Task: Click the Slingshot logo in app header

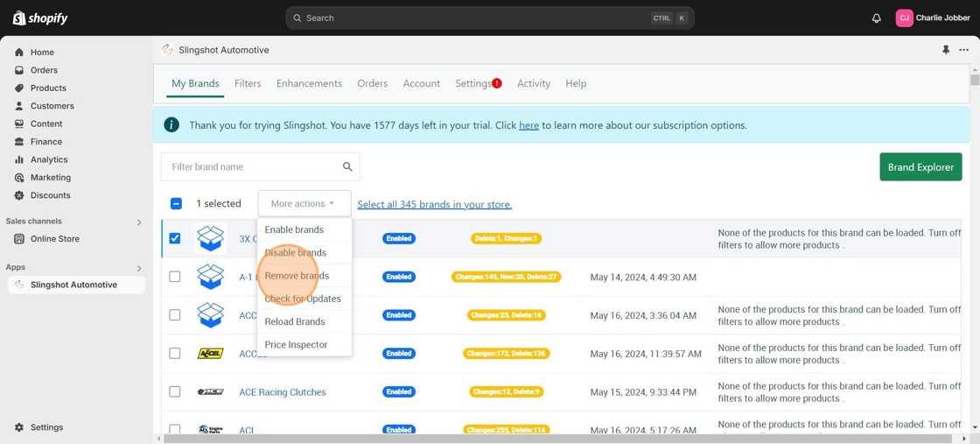Action: click(x=167, y=50)
